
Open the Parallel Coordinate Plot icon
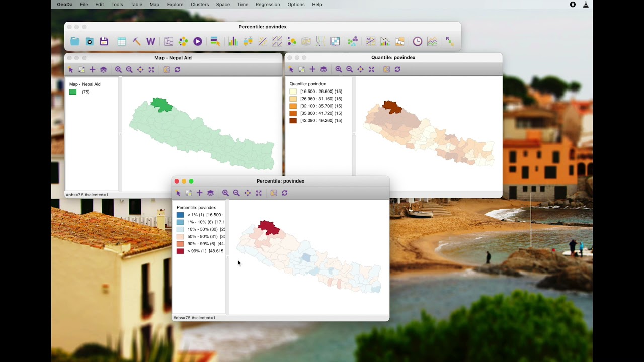pos(320,42)
